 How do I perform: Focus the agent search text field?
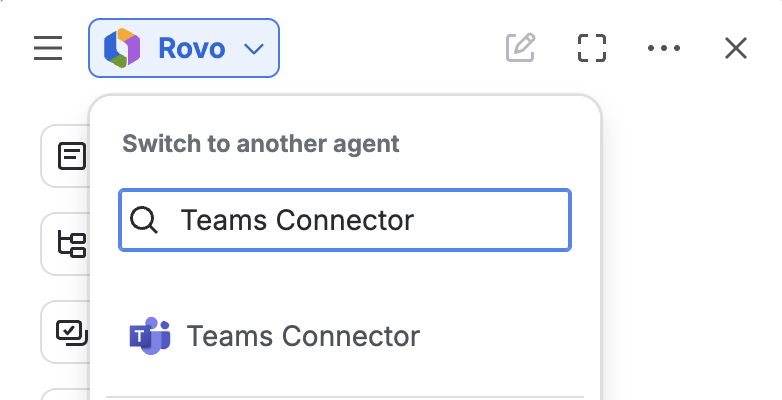345,220
